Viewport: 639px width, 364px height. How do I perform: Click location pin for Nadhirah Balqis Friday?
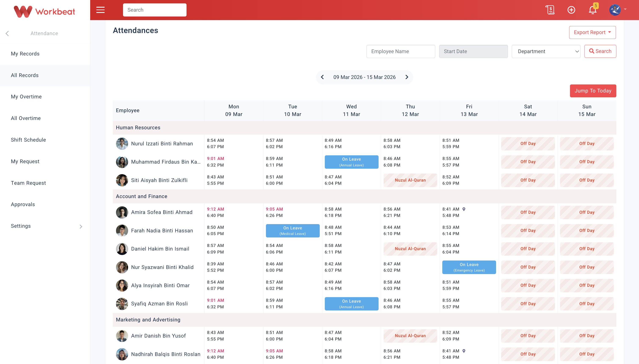tap(464, 351)
